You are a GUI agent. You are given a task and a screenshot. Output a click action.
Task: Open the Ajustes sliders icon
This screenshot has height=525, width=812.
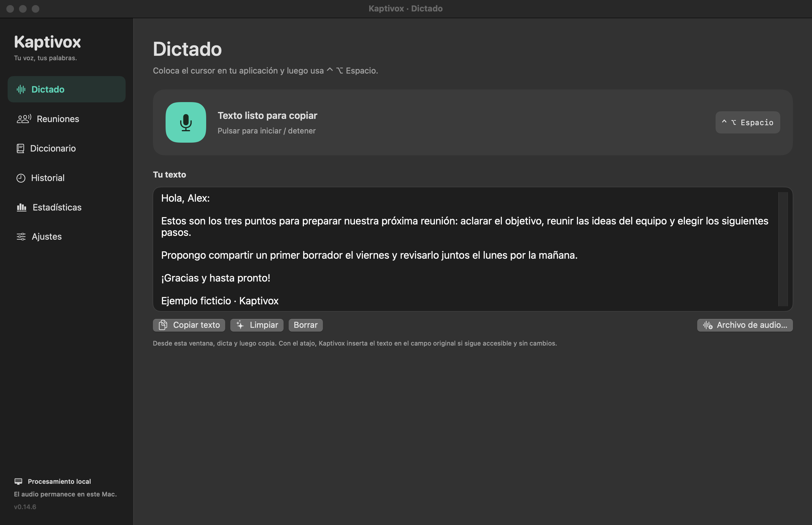21,237
